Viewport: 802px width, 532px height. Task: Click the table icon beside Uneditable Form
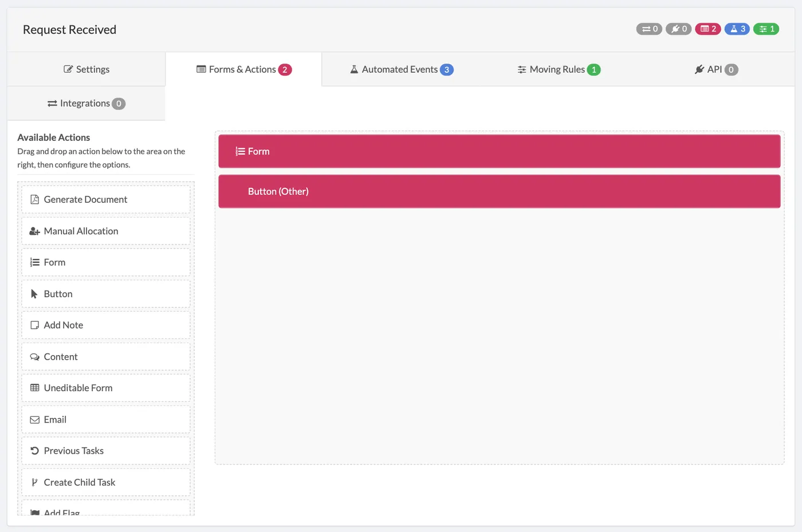pyautogui.click(x=34, y=388)
